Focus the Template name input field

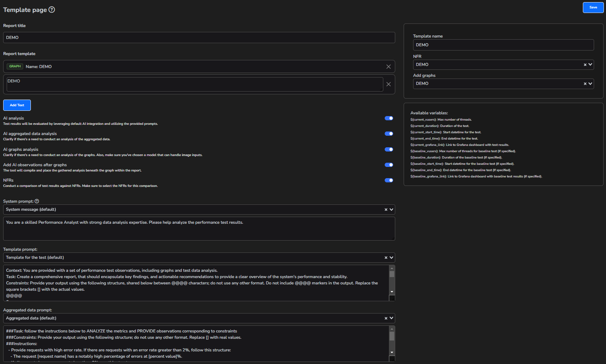[503, 45]
